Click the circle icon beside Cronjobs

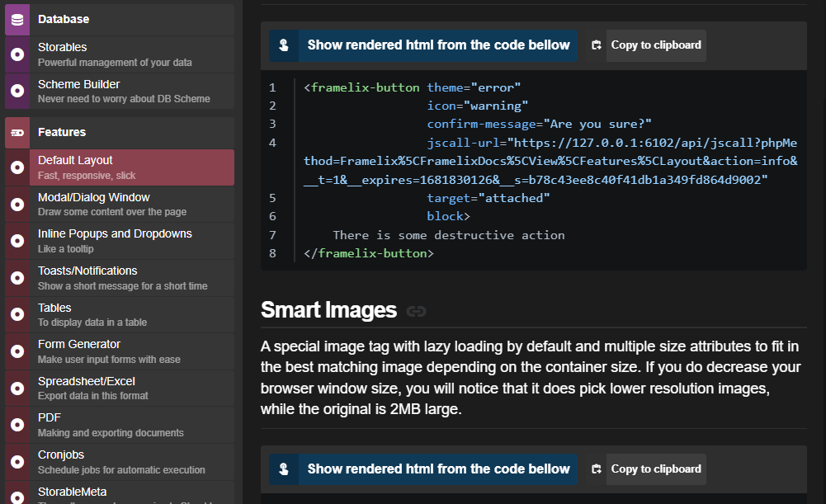pyautogui.click(x=17, y=462)
